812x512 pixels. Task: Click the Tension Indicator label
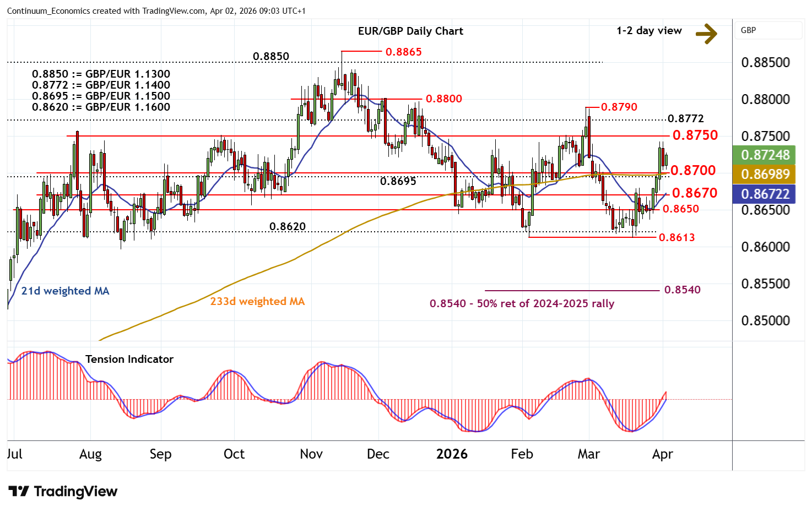[129, 360]
